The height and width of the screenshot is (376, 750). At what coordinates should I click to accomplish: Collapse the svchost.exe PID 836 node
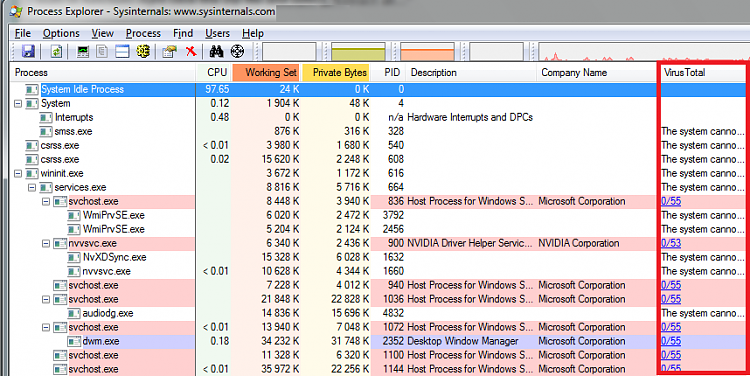coord(46,202)
